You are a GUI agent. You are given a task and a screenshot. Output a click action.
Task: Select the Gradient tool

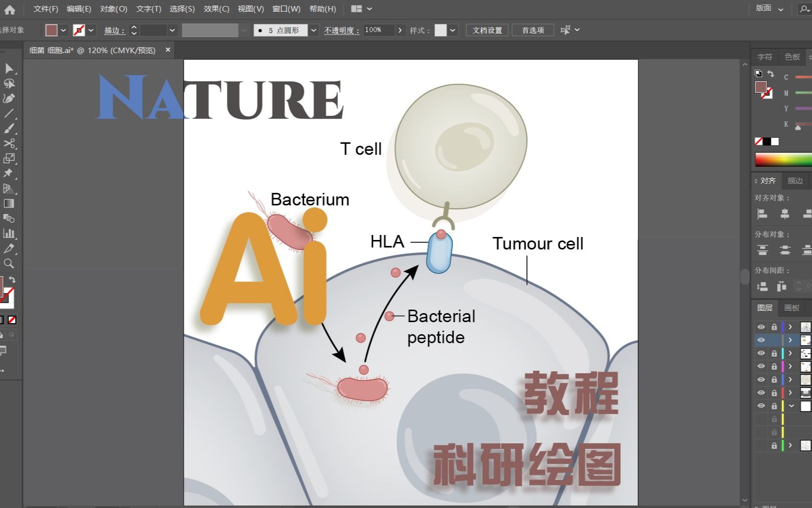point(9,203)
